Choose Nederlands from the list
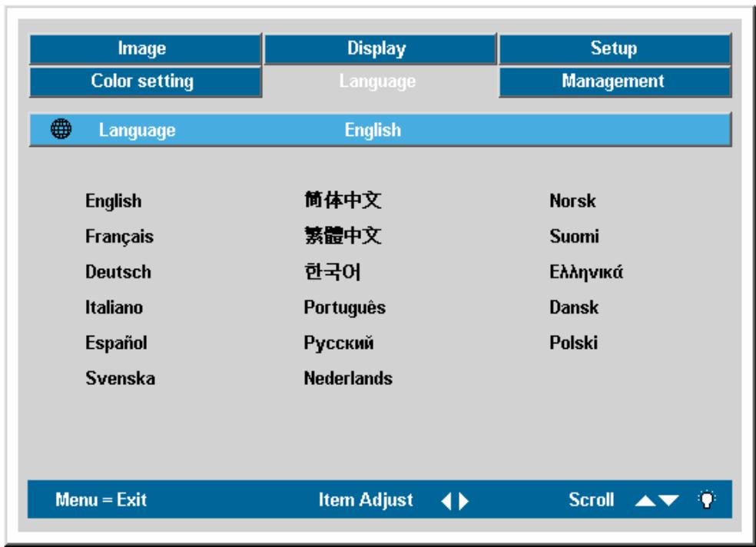 (x=348, y=378)
